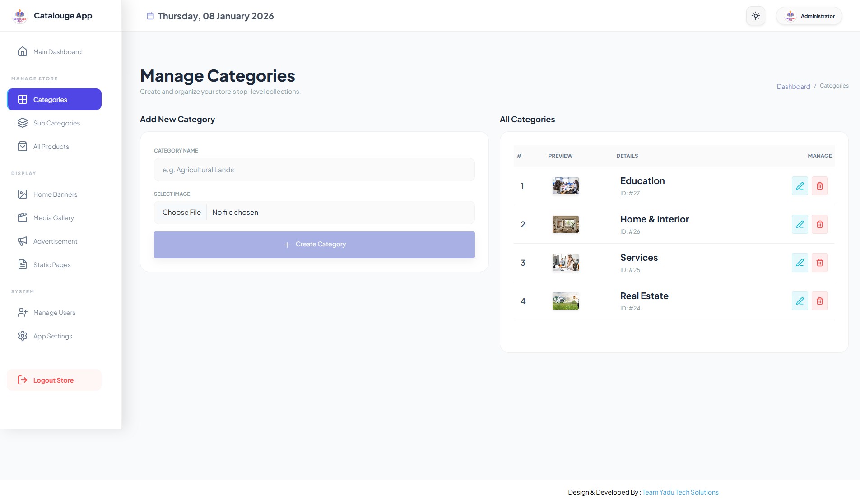Delete the Home & Interior category
Viewport: 860px width, 504px height.
[820, 224]
